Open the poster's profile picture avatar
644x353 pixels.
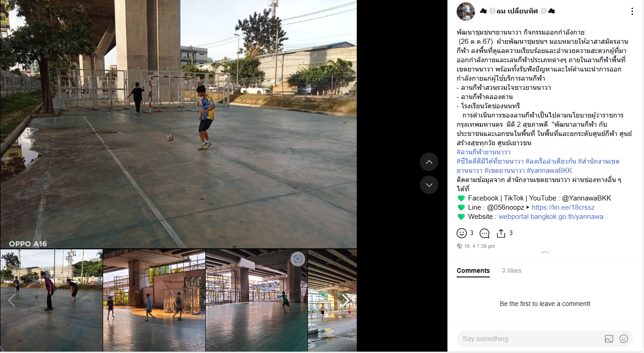tap(465, 12)
